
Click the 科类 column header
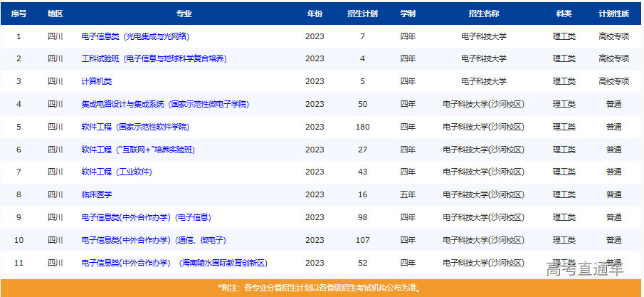(x=564, y=14)
